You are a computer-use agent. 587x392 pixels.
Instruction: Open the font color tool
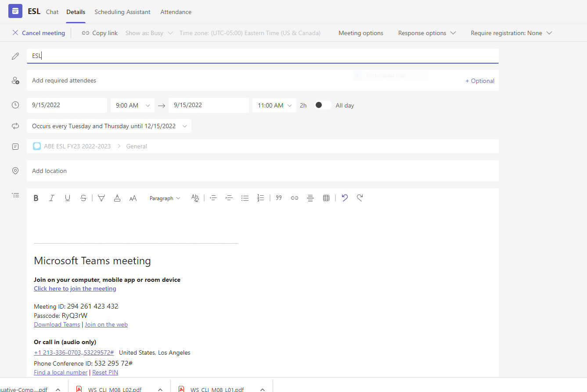click(117, 198)
